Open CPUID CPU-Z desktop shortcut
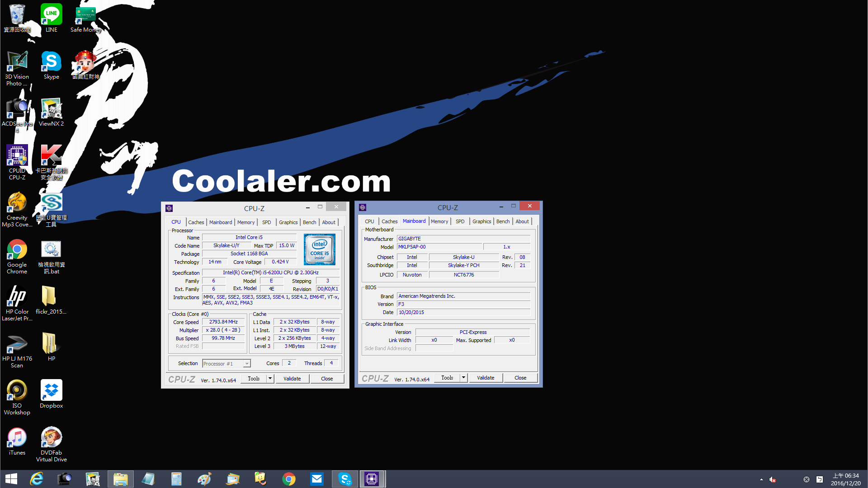The width and height of the screenshot is (868, 488). coord(17,163)
